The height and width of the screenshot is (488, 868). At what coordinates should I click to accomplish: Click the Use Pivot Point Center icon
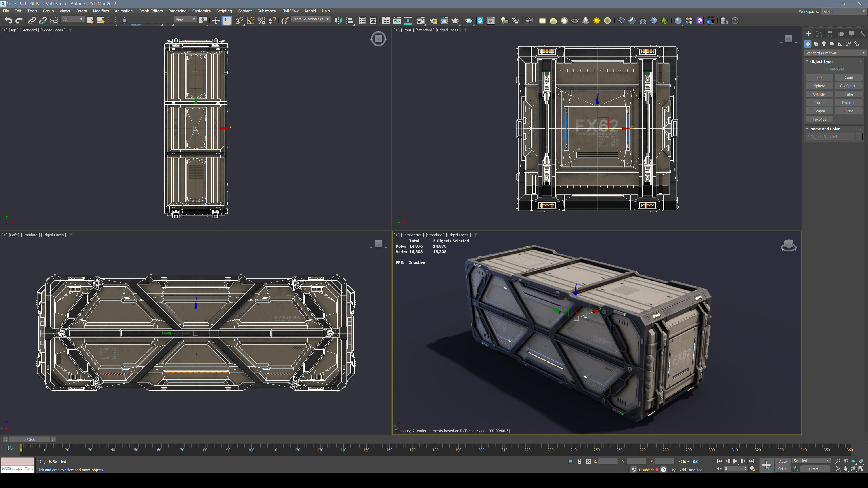[x=203, y=21]
